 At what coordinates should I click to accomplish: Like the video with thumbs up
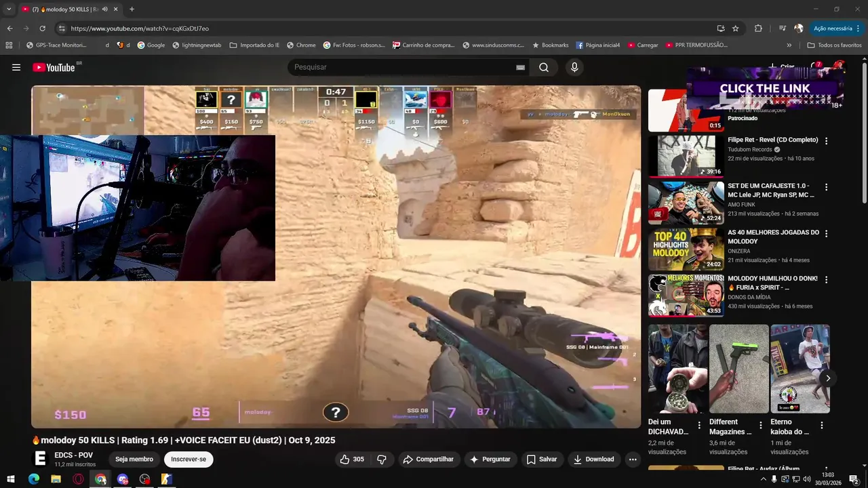pyautogui.click(x=352, y=459)
